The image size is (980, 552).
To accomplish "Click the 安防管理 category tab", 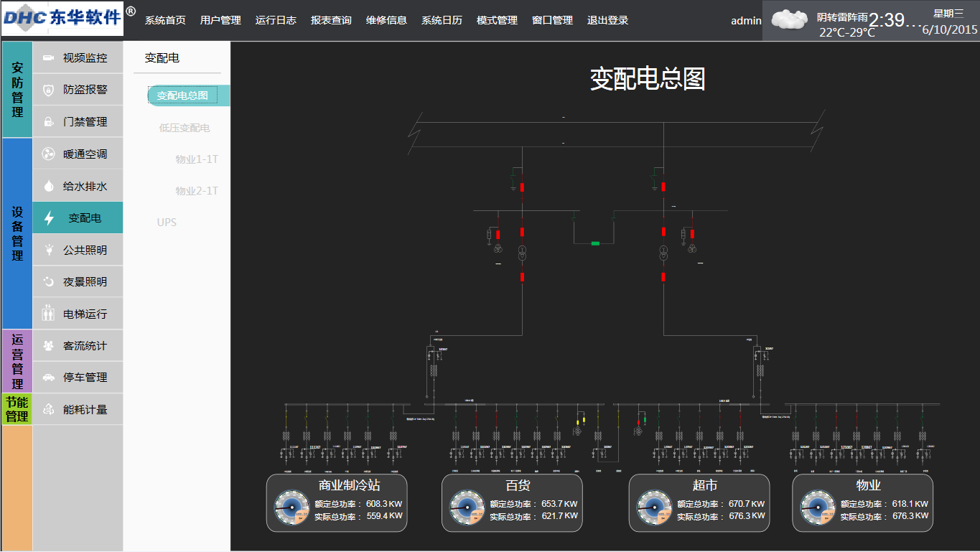I will pyautogui.click(x=17, y=90).
